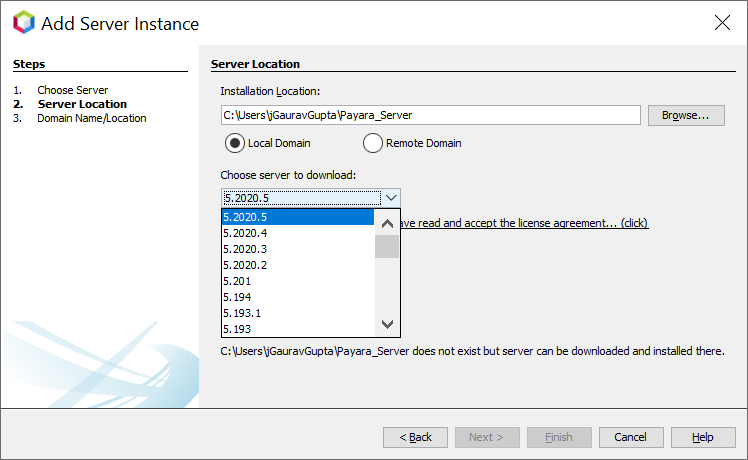Choose version 5.2020.4 from the list

pos(297,233)
